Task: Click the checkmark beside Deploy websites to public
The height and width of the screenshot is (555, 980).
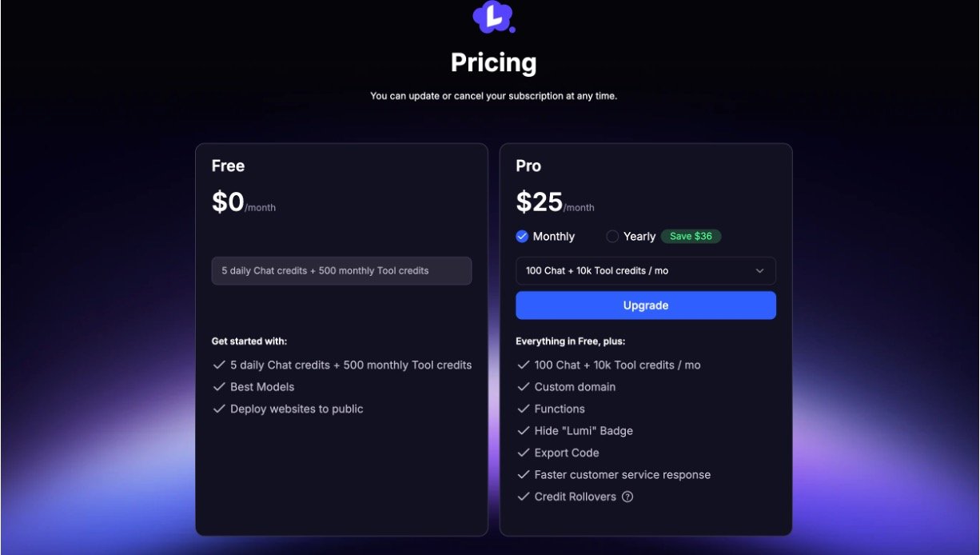Action: tap(219, 409)
